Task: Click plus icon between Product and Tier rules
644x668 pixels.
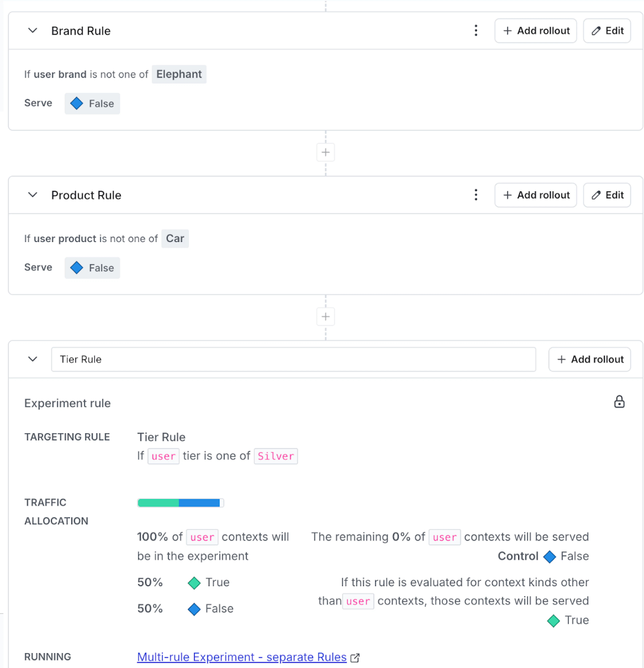Action: [325, 317]
